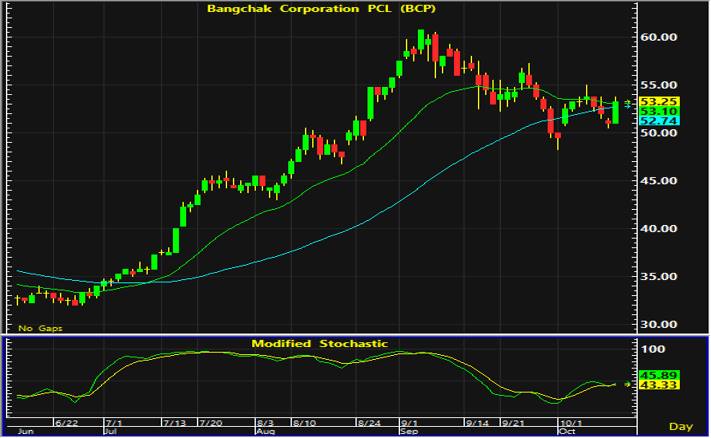Click the No Gaps label
Image resolution: width=711 pixels, height=438 pixels.
pyautogui.click(x=40, y=328)
